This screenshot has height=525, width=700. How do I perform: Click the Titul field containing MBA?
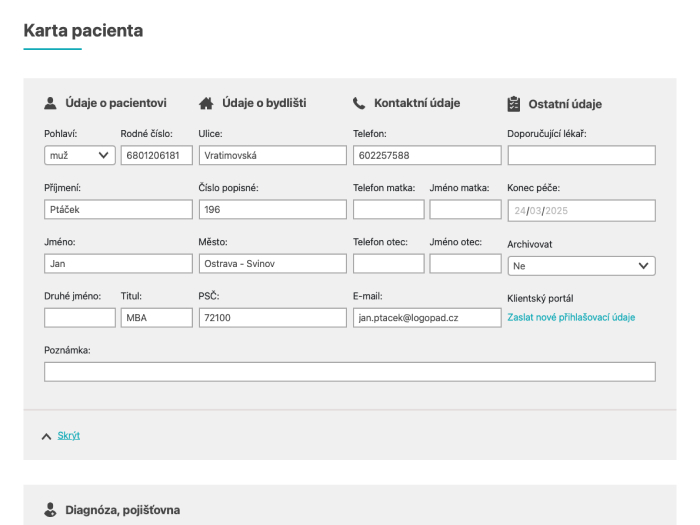pyautogui.click(x=155, y=317)
